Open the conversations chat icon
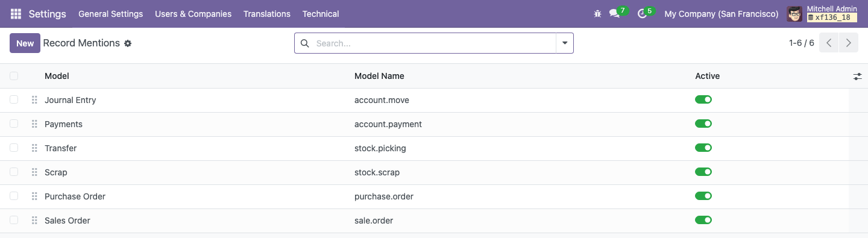Image resolution: width=868 pixels, height=238 pixels. (614, 13)
